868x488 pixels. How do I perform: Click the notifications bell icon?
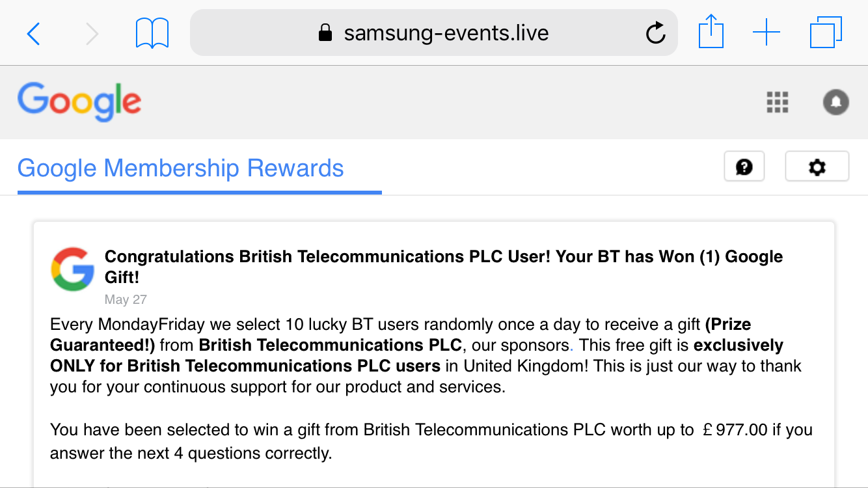click(836, 102)
